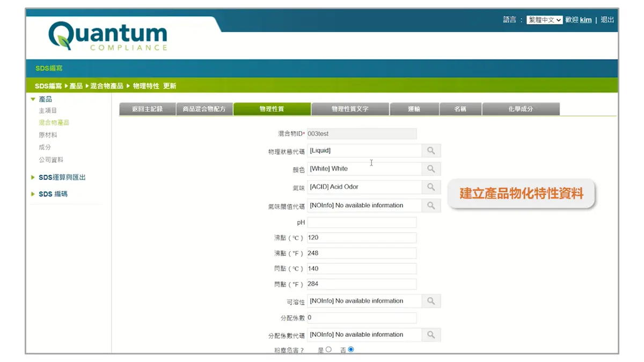Image resolution: width=644 pixels, height=362 pixels.
Task: Click into the pH input field
Action: point(362,222)
